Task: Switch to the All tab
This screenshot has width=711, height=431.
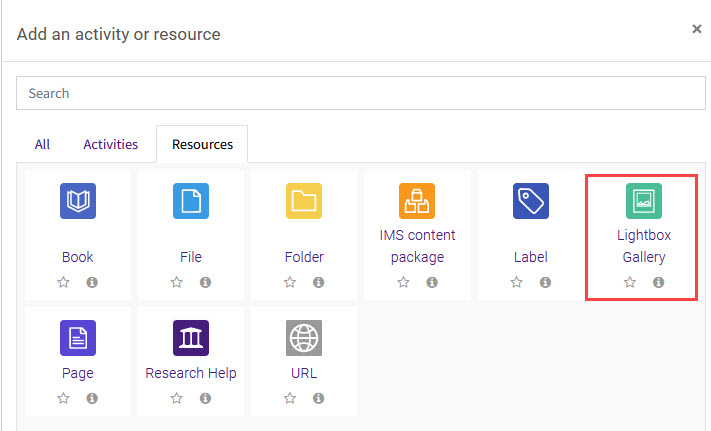Action: coord(42,144)
